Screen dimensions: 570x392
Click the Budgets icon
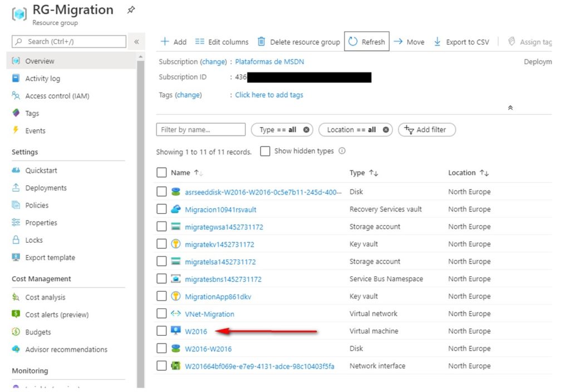pos(16,332)
